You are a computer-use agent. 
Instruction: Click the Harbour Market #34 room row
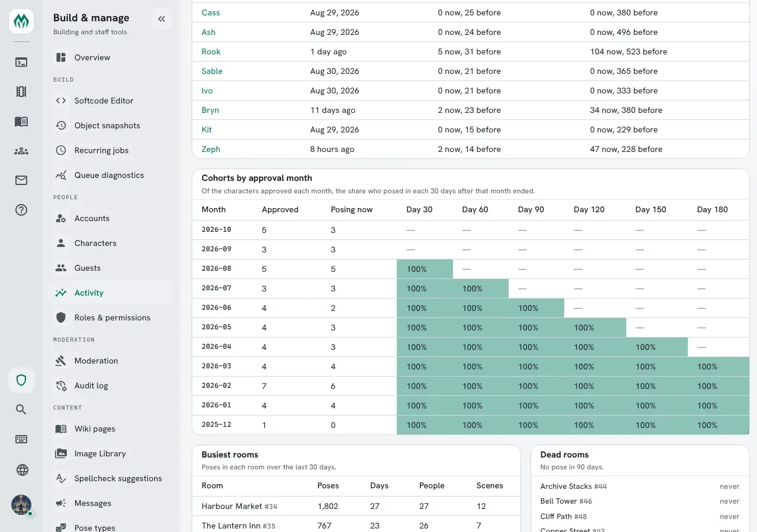(356, 506)
